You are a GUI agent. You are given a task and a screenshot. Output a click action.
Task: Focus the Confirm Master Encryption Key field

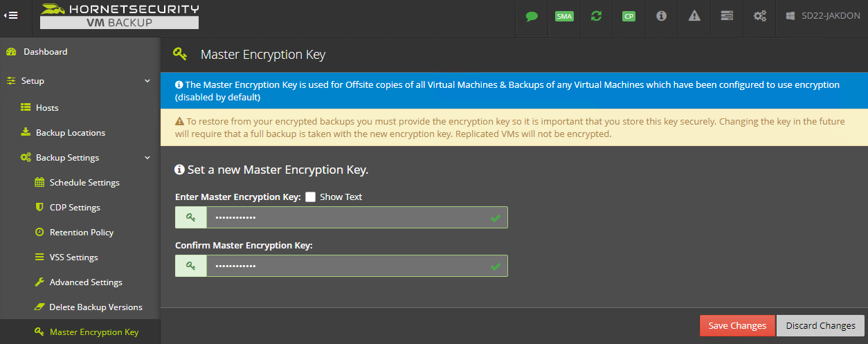tap(341, 266)
